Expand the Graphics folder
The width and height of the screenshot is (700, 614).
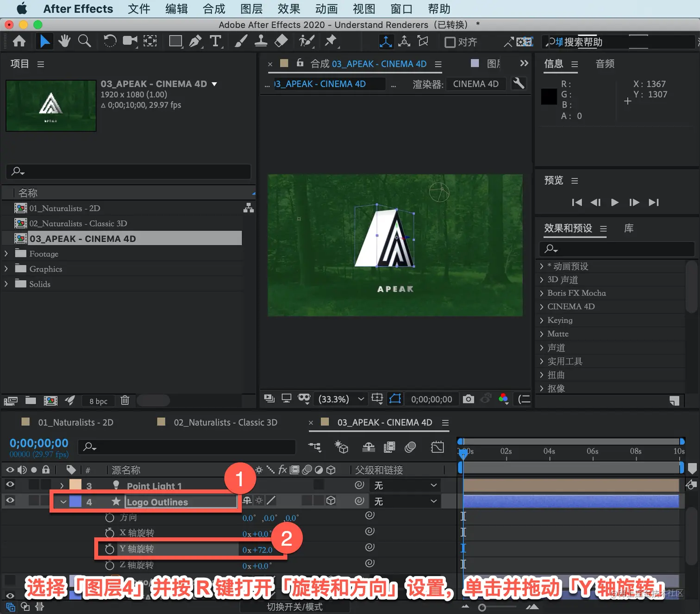pyautogui.click(x=6, y=269)
